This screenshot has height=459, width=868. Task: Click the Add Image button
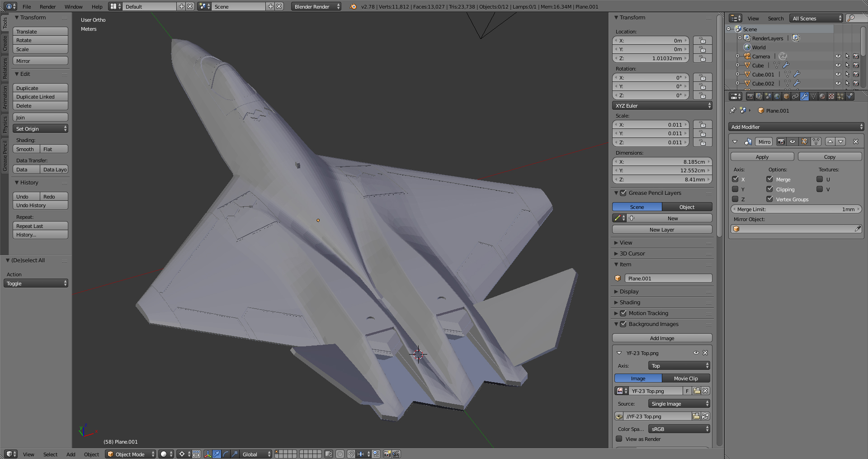click(x=662, y=338)
